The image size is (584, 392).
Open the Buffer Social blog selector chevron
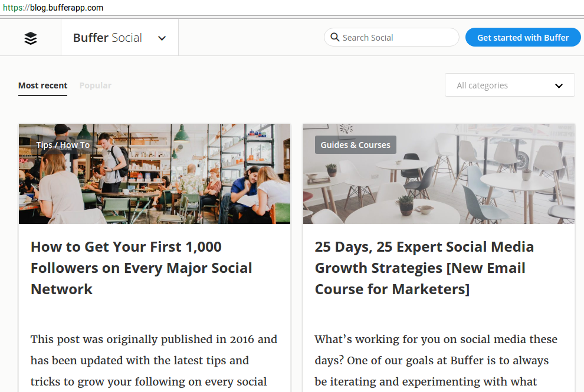pyautogui.click(x=162, y=37)
